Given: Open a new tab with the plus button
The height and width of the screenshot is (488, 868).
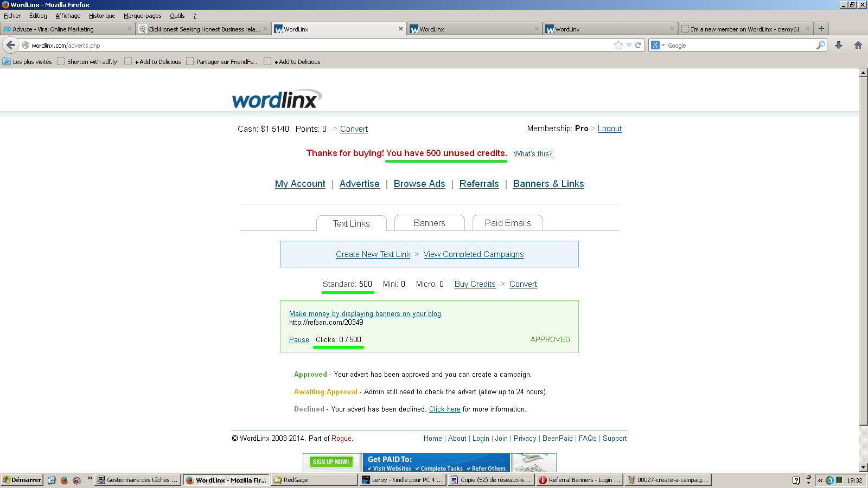Looking at the screenshot, I should pyautogui.click(x=821, y=29).
